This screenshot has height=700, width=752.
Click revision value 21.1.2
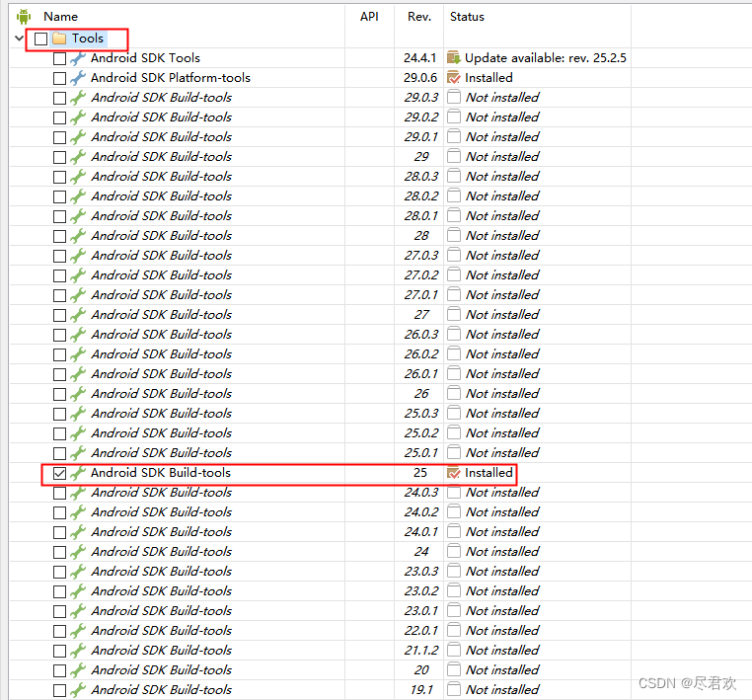(421, 651)
